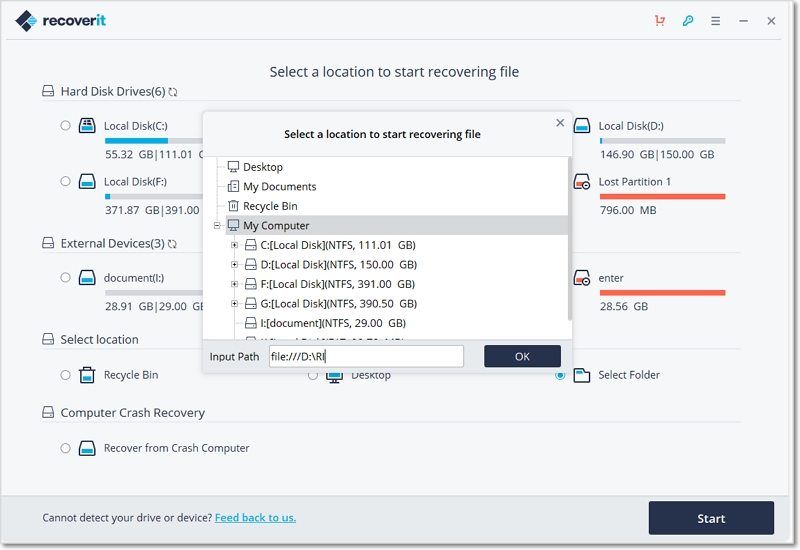This screenshot has height=550, width=800.
Task: Expand the C:[Local Disk] tree node
Action: pyautogui.click(x=234, y=245)
